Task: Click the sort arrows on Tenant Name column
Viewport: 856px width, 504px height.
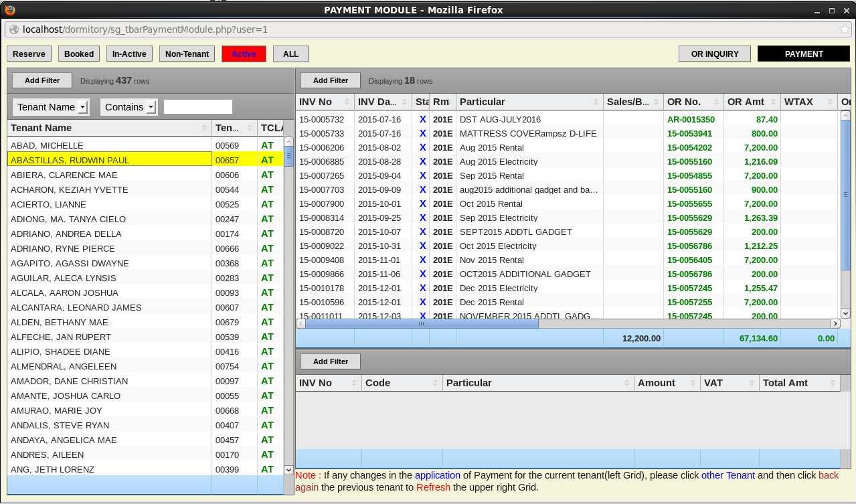Action: (204, 128)
